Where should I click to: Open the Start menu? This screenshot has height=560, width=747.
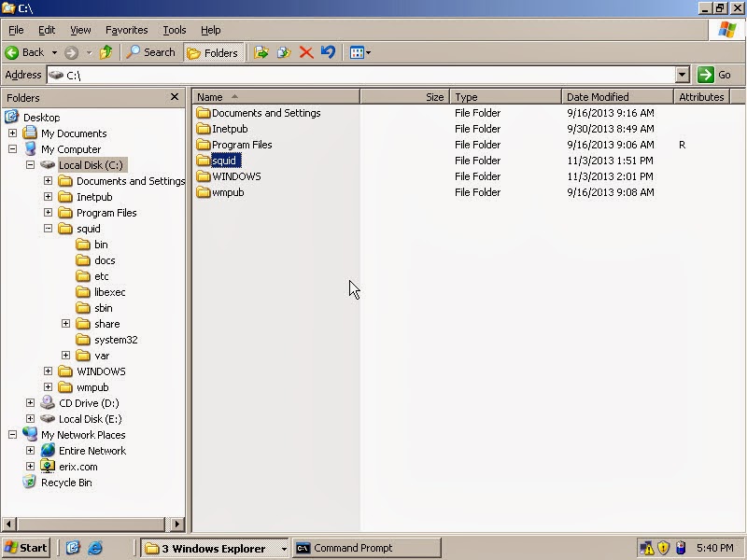25,548
